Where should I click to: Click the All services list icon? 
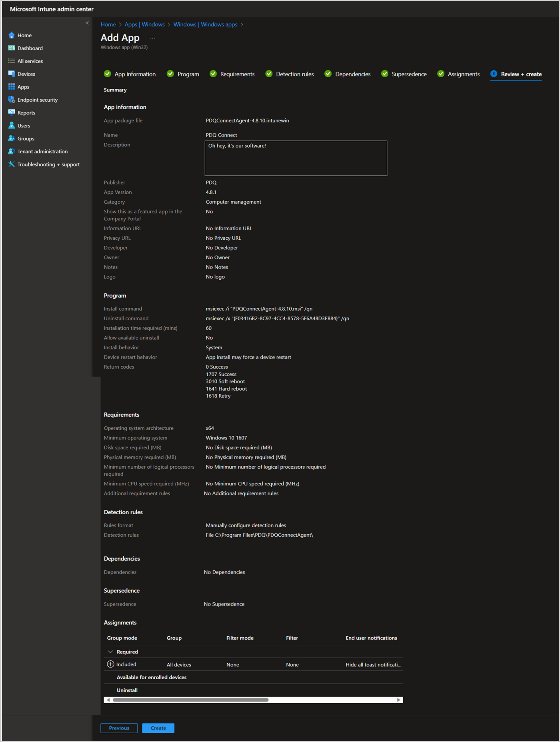pyautogui.click(x=12, y=61)
